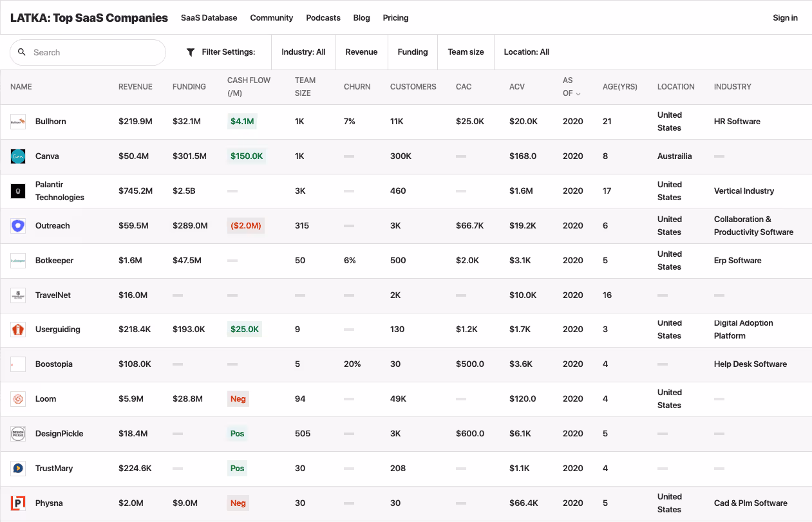Click the Physna company logo
This screenshot has width=812, height=522.
(x=18, y=503)
